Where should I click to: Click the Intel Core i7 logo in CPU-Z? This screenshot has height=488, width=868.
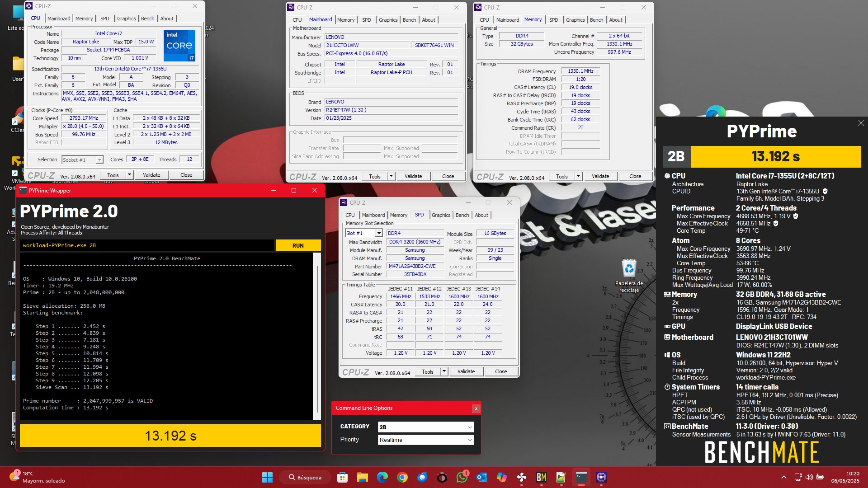coord(179,45)
